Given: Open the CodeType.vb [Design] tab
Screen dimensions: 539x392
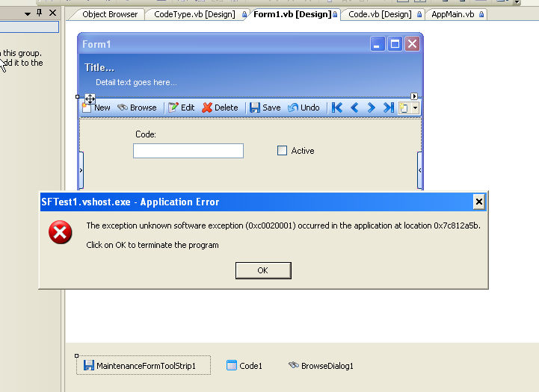Looking at the screenshot, I should 194,14.
